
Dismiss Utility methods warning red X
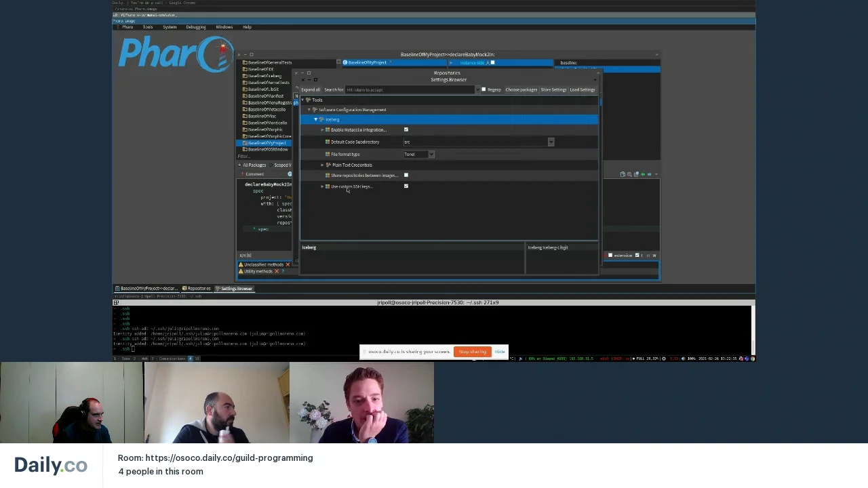(277, 271)
